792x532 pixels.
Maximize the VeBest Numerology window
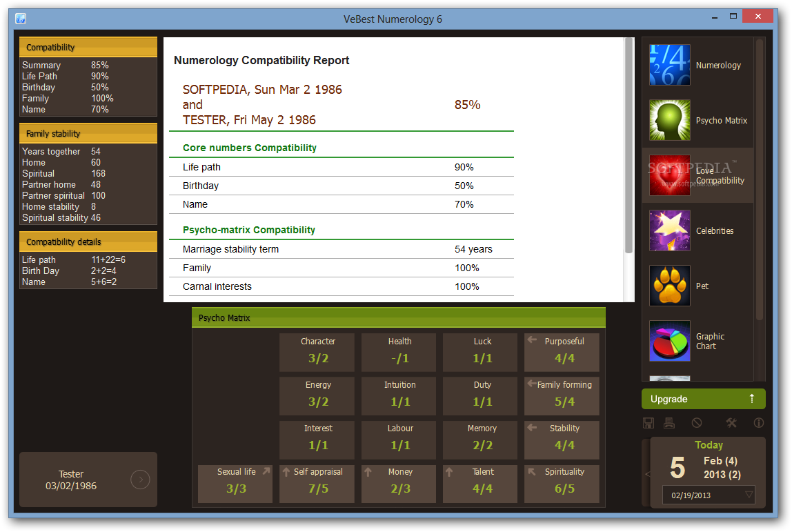pos(733,17)
